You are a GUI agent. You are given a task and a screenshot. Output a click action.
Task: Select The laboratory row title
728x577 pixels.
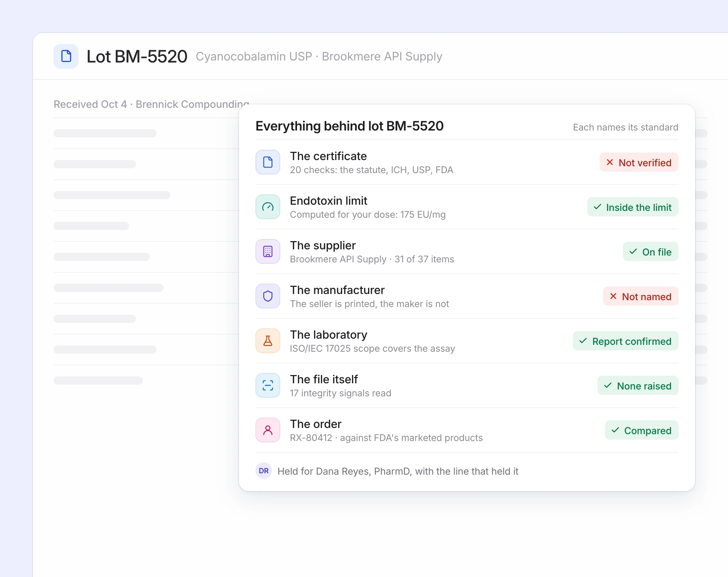329,335
